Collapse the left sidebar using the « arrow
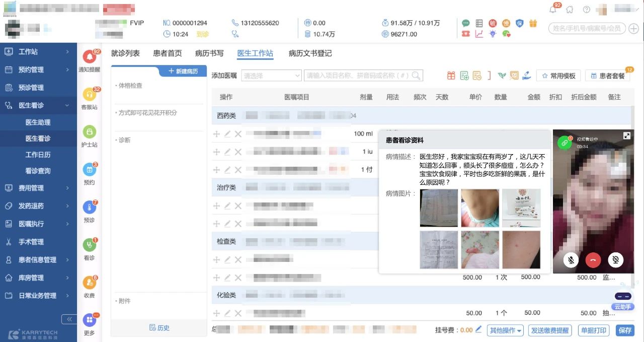The height and width of the screenshot is (342, 644). coord(69,319)
